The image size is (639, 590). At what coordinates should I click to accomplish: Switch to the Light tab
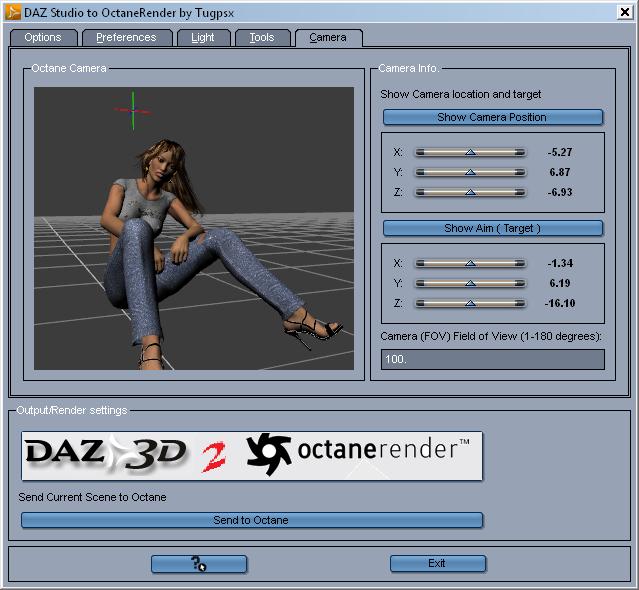coord(203,37)
